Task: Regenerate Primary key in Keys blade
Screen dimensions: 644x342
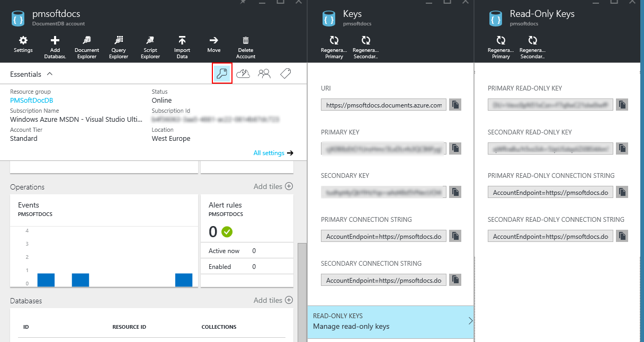Action: pos(334,44)
